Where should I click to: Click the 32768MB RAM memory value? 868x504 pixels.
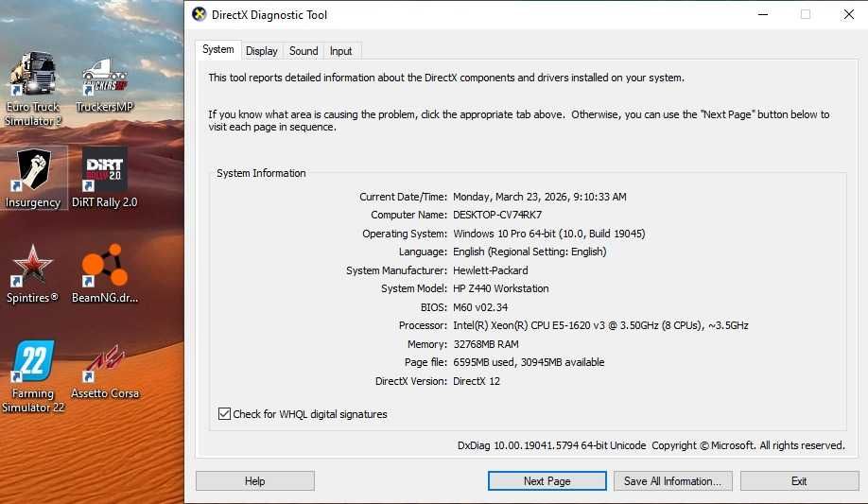[x=486, y=344]
